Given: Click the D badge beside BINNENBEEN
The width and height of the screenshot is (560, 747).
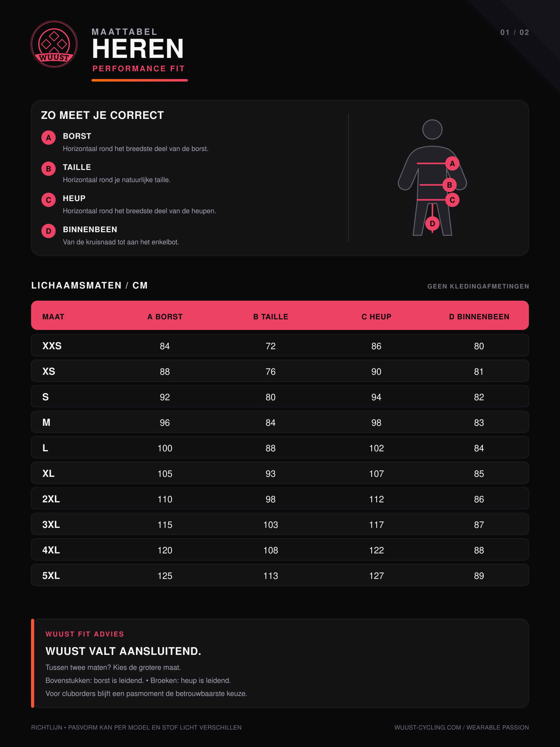Looking at the screenshot, I should (49, 231).
